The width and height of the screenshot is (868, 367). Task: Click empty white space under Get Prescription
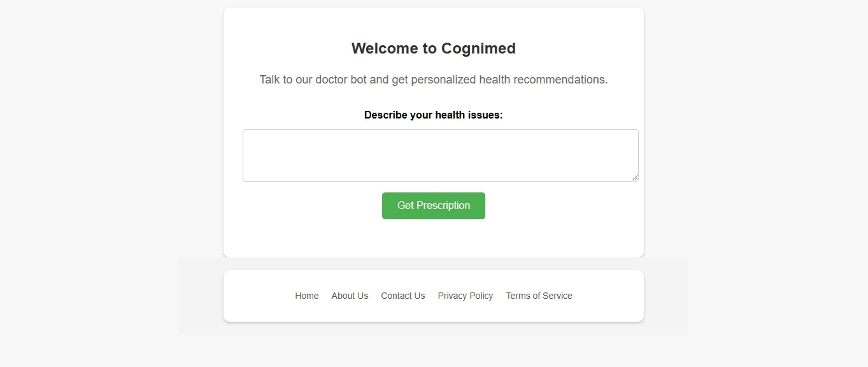[434, 239]
